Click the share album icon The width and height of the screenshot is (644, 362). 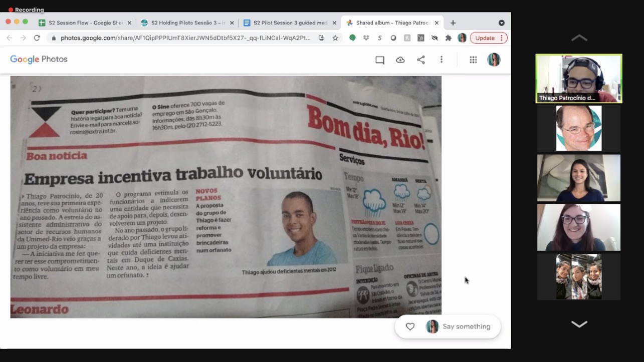[421, 60]
